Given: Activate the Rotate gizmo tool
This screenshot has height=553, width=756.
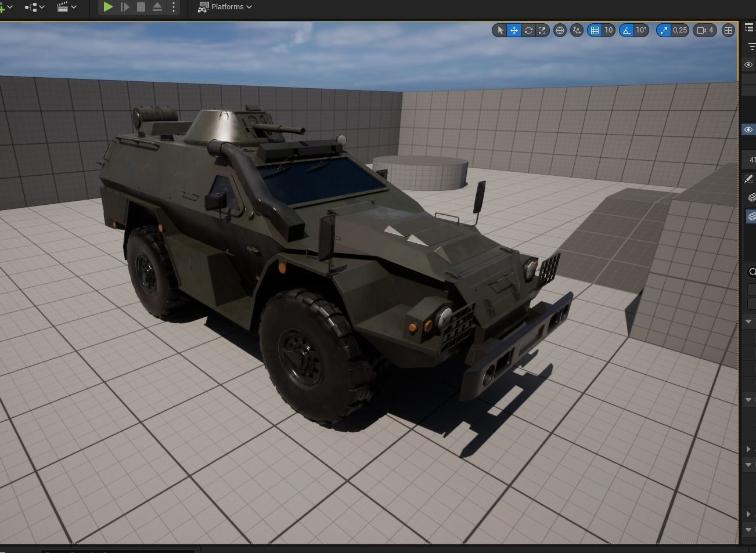Looking at the screenshot, I should [528, 30].
